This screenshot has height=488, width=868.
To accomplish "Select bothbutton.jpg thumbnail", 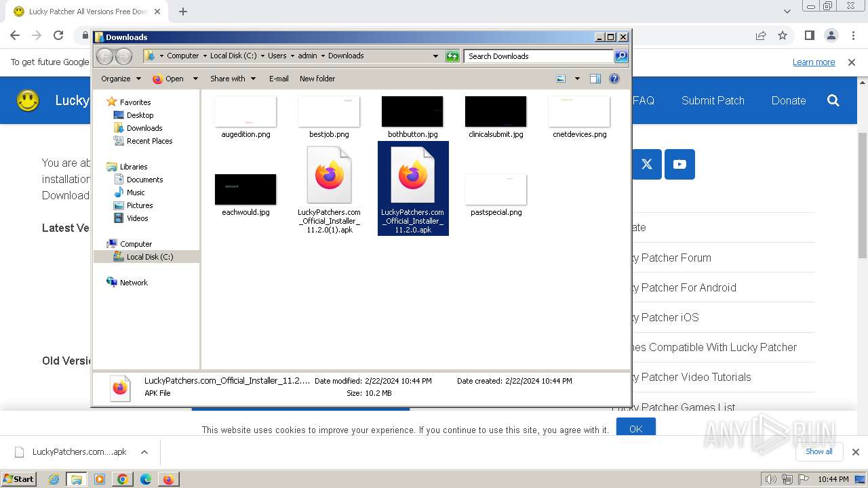I will [412, 112].
